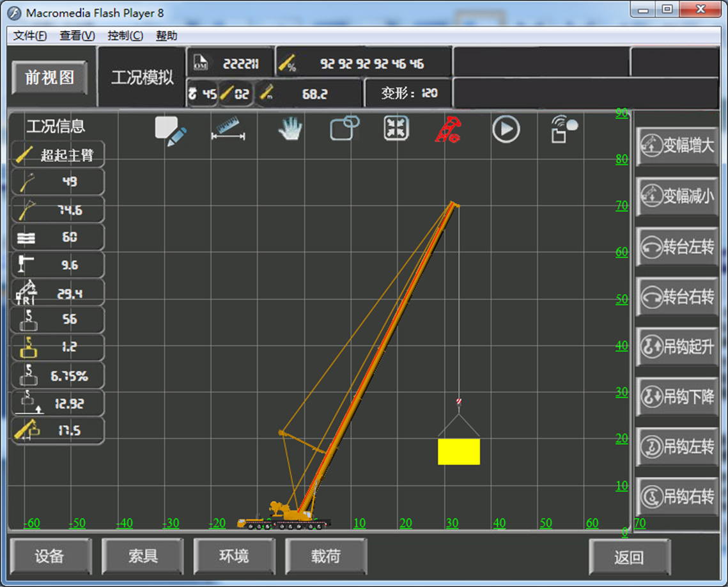The image size is (728, 587).
Task: Start simulation with the play button
Action: [506, 129]
